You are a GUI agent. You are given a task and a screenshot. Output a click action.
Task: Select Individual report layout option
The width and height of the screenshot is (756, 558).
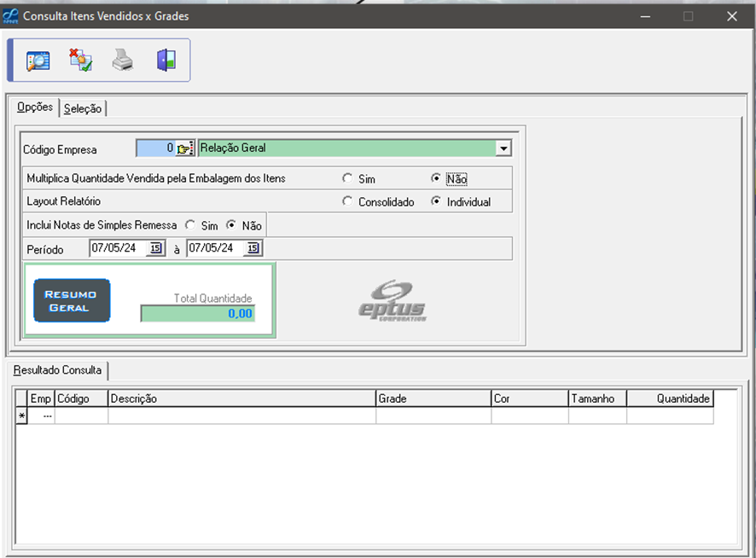point(436,202)
